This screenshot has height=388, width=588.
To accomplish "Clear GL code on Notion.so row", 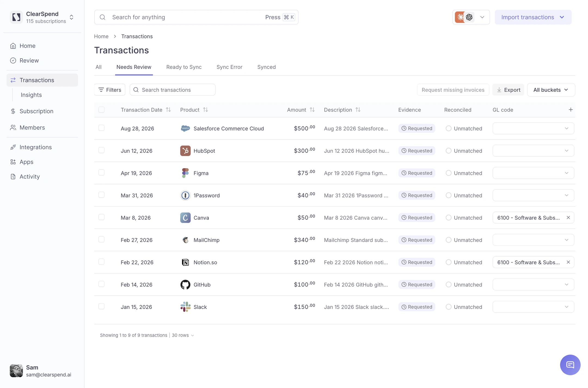I will pos(568,262).
